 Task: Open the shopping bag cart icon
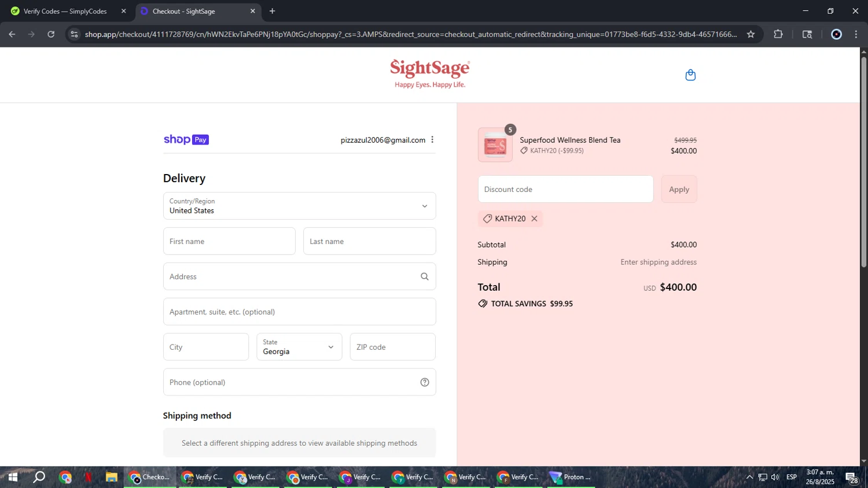pyautogui.click(x=690, y=75)
